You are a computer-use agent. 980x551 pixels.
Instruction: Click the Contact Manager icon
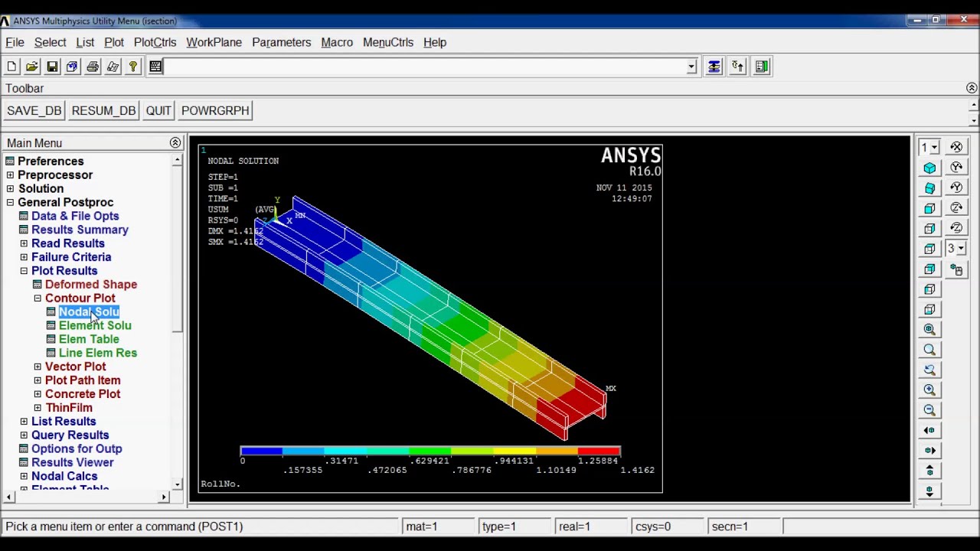[x=762, y=67]
